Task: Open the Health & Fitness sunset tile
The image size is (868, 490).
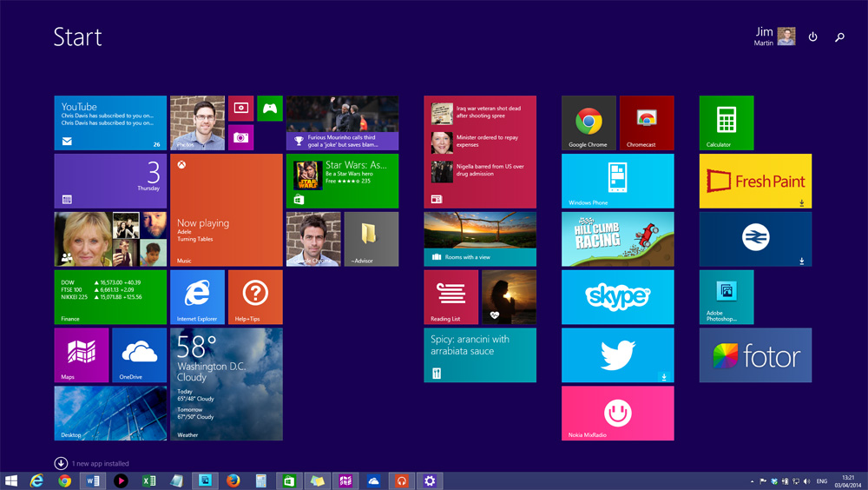Action: tap(510, 297)
